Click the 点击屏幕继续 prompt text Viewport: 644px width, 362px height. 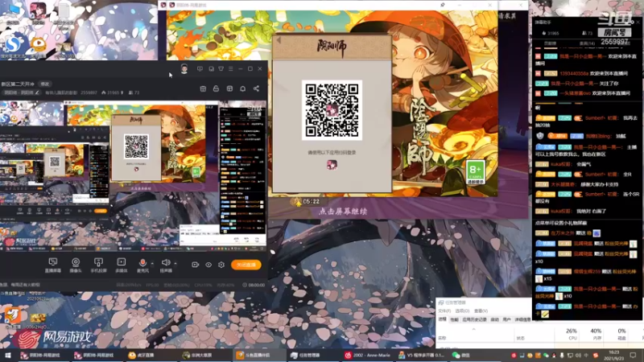click(343, 212)
